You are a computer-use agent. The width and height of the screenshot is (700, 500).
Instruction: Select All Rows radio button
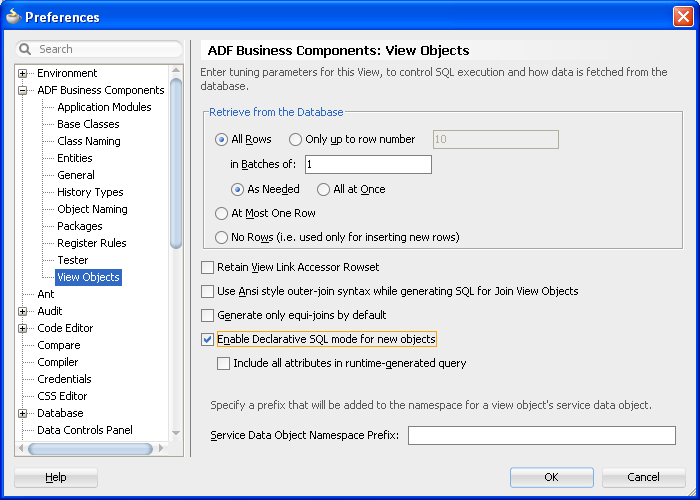click(x=221, y=140)
